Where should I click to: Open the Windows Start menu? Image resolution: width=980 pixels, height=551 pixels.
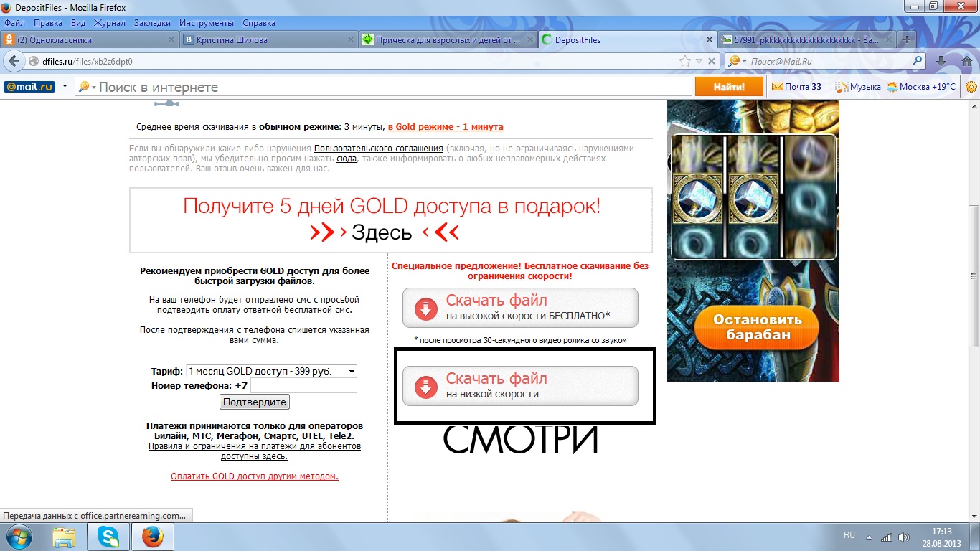(20, 537)
